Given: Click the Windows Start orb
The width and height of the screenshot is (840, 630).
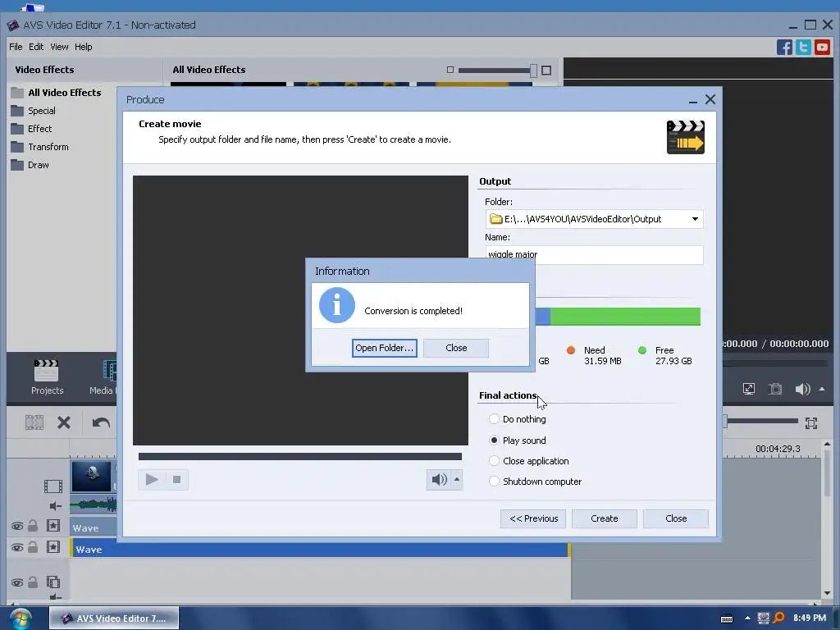Looking at the screenshot, I should click(x=21, y=619).
